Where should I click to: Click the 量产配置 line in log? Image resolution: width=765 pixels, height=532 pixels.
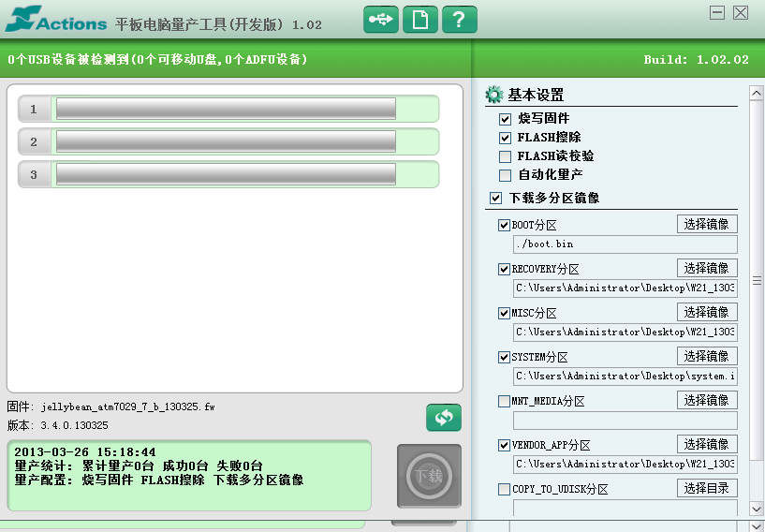[158, 480]
